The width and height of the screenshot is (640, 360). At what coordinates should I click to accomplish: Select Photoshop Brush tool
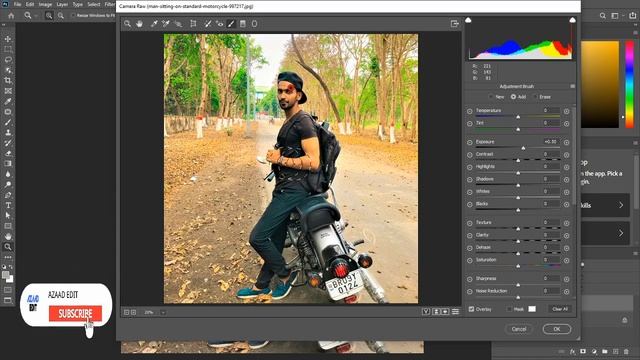click(8, 122)
